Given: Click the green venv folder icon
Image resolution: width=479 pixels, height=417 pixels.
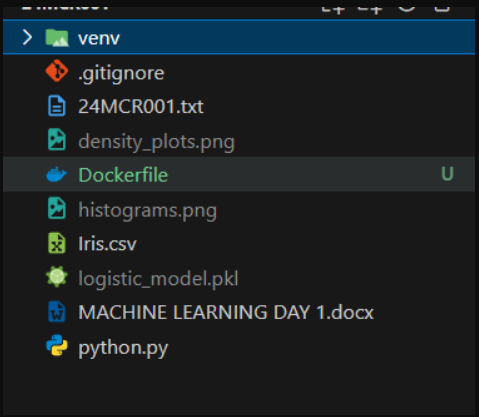Looking at the screenshot, I should coord(57,37).
